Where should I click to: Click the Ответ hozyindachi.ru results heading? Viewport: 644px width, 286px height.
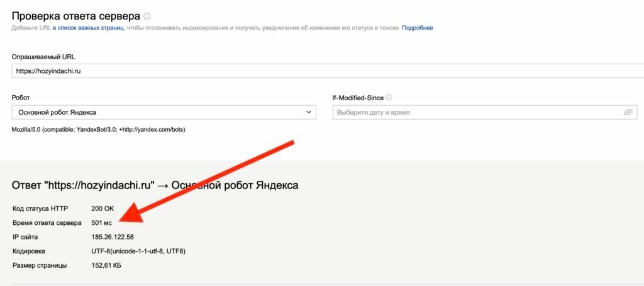pos(155,186)
